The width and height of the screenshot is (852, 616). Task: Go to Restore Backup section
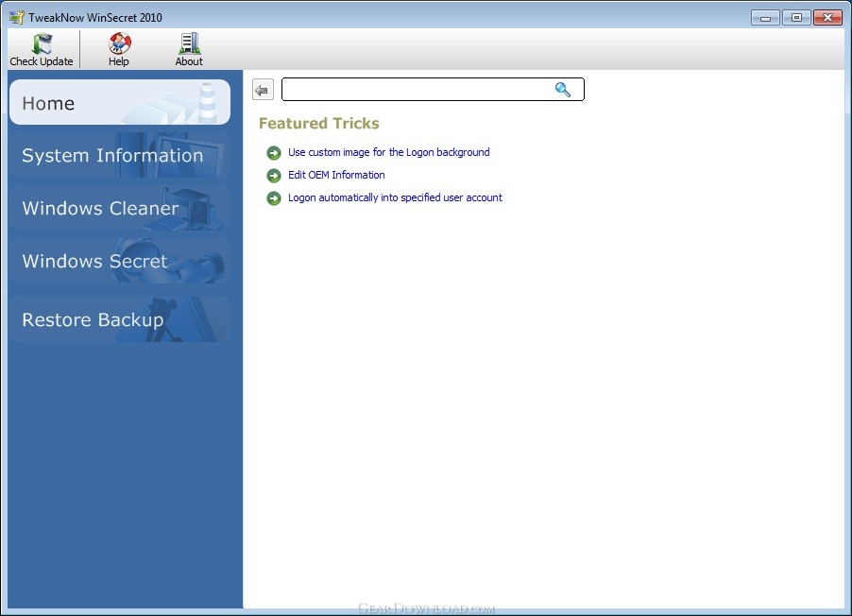(x=120, y=319)
